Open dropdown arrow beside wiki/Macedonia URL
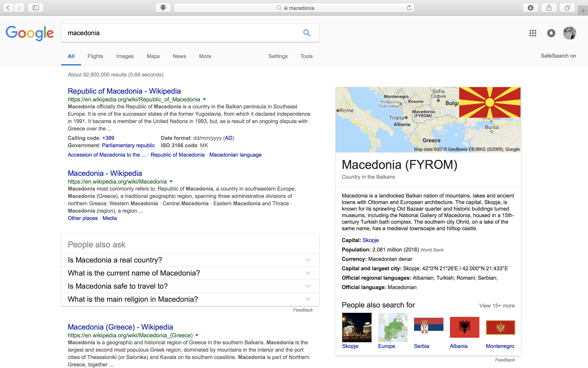The height and width of the screenshot is (368, 588). (171, 182)
